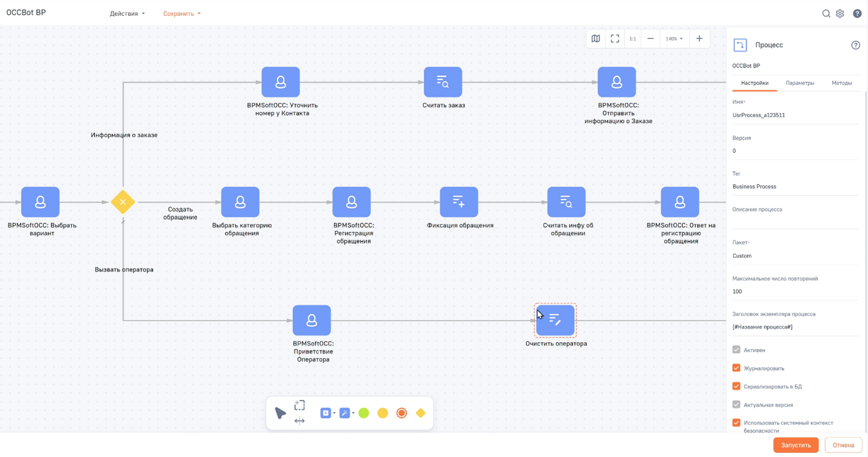
Task: Zoom out with the minus icon
Action: pyautogui.click(x=651, y=39)
